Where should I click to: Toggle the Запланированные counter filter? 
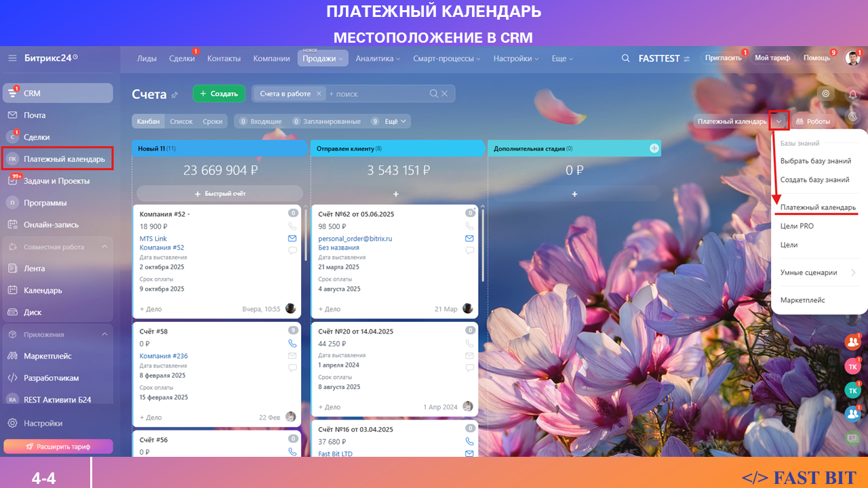(326, 121)
